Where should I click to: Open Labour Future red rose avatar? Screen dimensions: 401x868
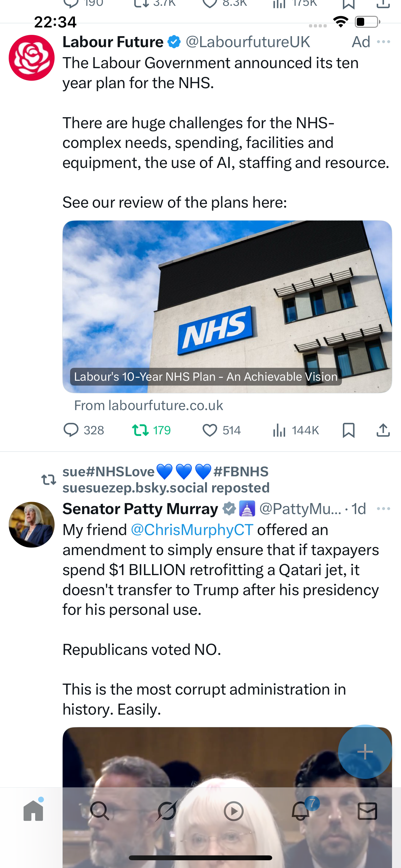[32, 58]
